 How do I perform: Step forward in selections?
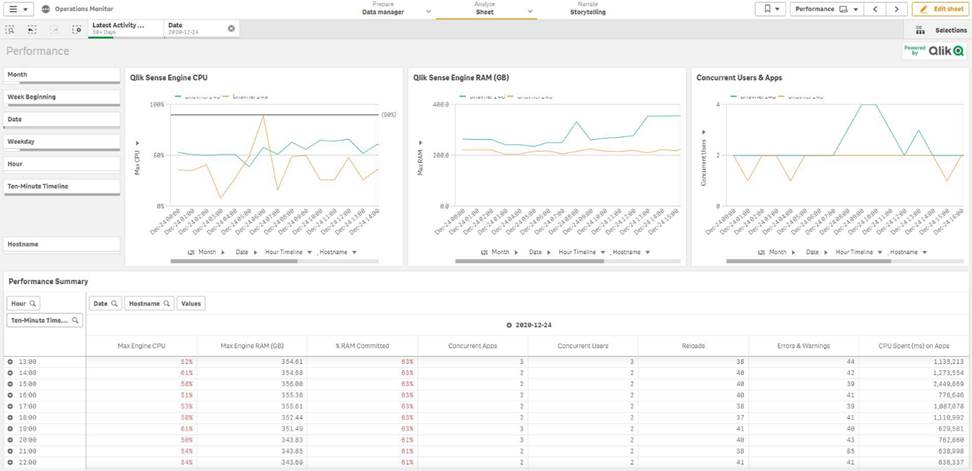click(54, 29)
